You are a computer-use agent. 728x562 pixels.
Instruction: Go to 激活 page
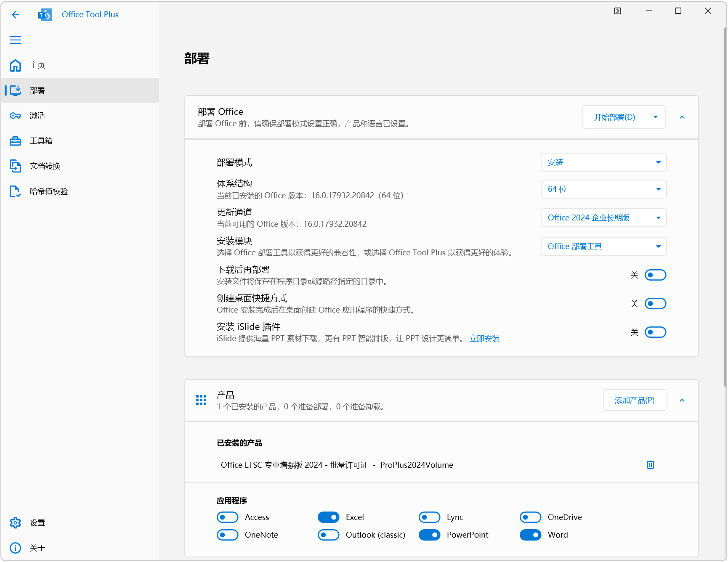coord(80,116)
